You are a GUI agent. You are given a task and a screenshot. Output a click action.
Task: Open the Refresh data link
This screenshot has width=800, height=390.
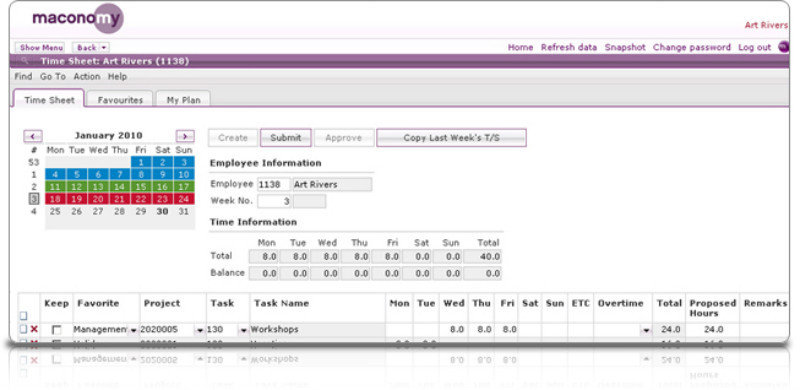click(x=569, y=47)
